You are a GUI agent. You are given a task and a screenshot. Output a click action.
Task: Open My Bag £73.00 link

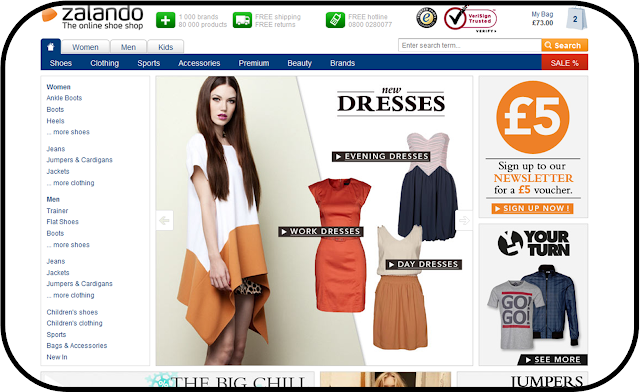click(542, 18)
